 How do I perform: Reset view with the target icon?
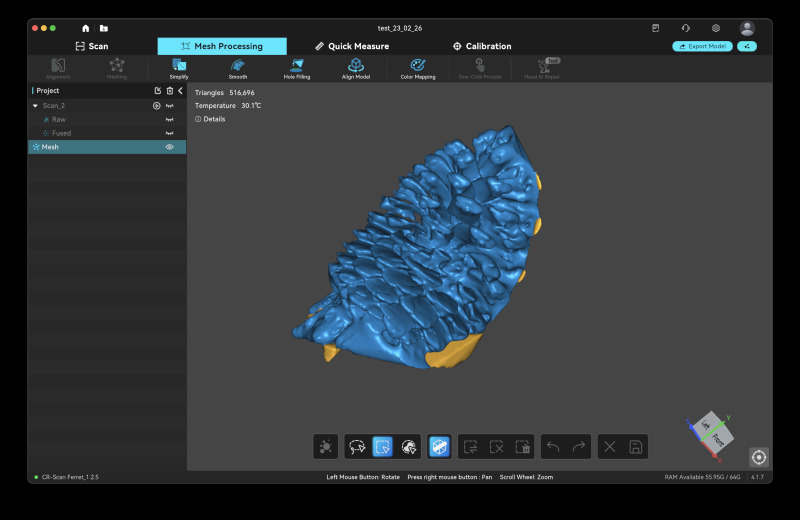(x=759, y=457)
